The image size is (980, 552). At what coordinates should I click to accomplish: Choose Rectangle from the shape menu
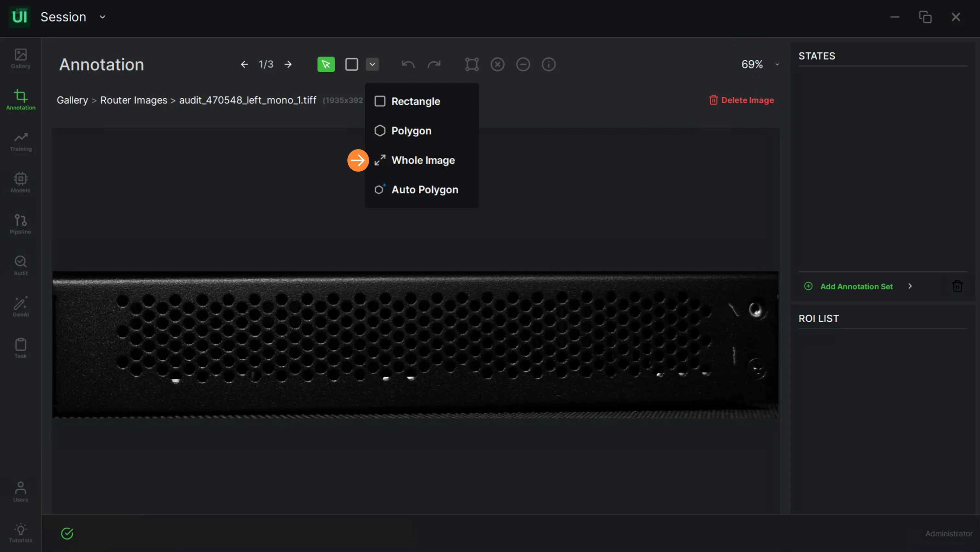[422, 101]
